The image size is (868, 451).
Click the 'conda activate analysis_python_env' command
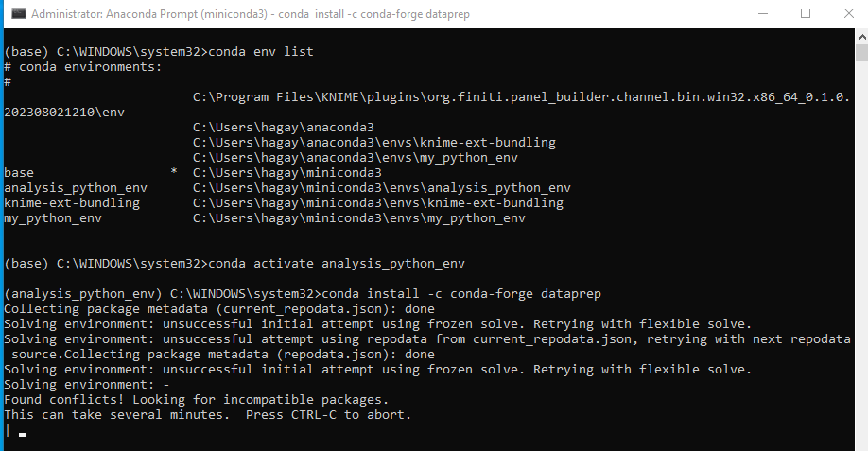click(x=337, y=264)
